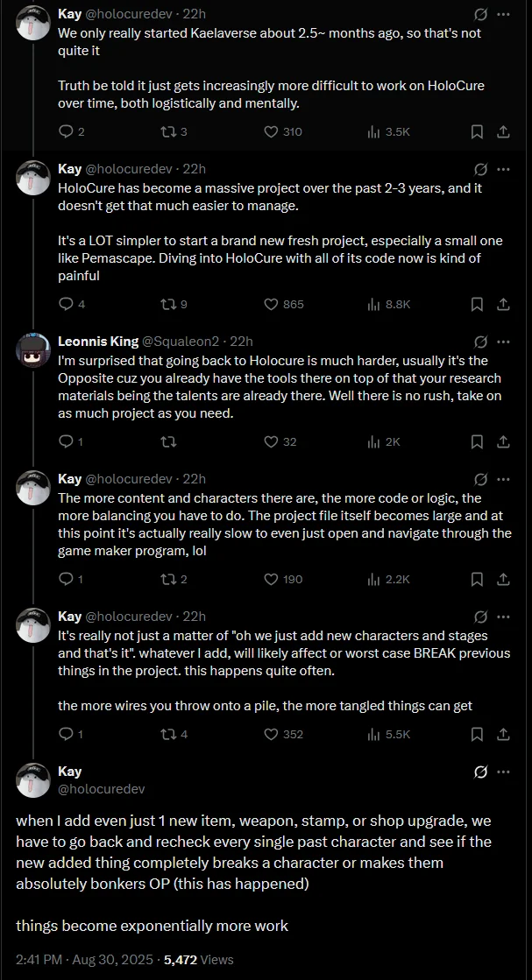This screenshot has height=980, width=532.
Task: Reply to the tweet about game maker program
Action: point(66,579)
